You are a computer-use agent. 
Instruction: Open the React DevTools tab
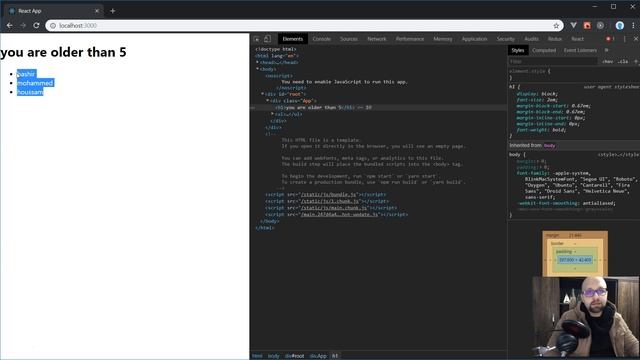578,39
